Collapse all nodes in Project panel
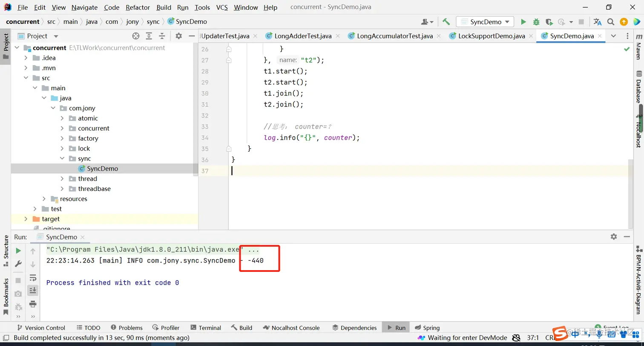Image resolution: width=644 pixels, height=346 pixels. pos(162,36)
